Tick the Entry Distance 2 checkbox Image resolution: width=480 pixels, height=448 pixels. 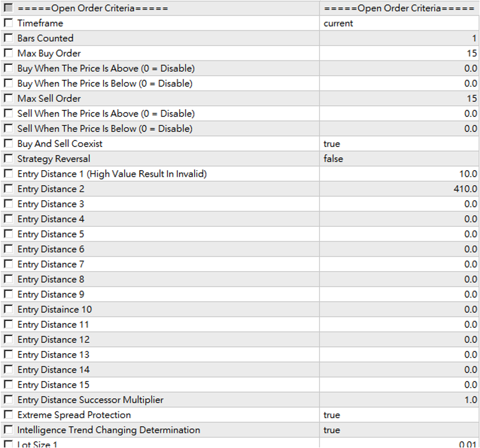click(x=8, y=189)
